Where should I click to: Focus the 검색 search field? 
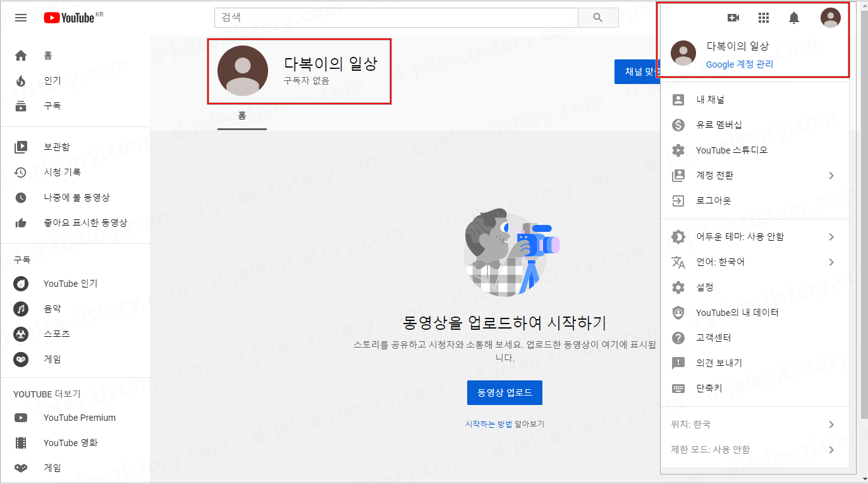(x=396, y=18)
